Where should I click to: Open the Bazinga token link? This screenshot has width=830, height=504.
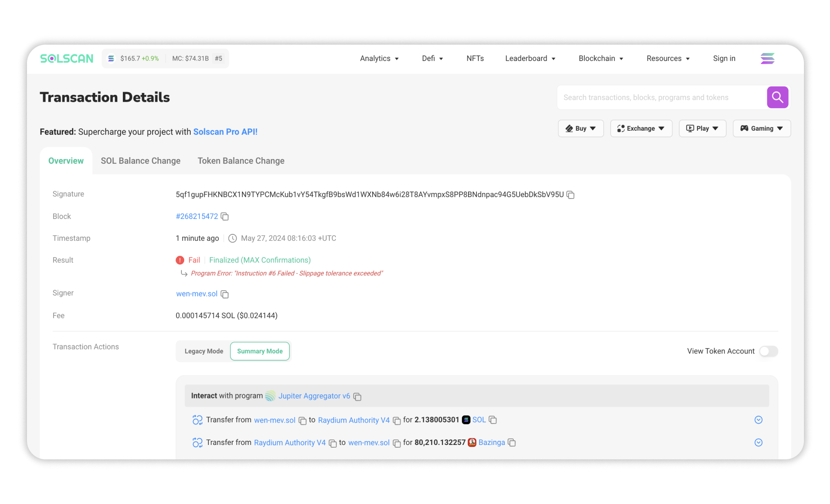pos(491,443)
